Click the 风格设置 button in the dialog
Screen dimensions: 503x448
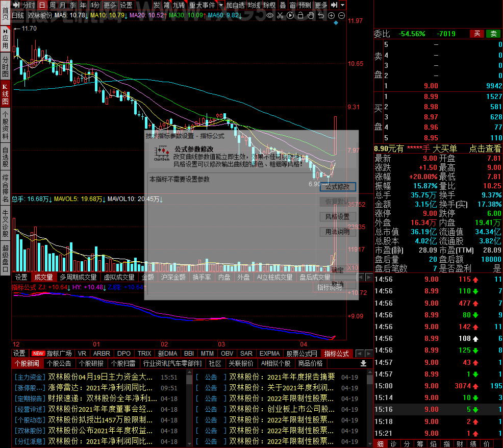[338, 217]
